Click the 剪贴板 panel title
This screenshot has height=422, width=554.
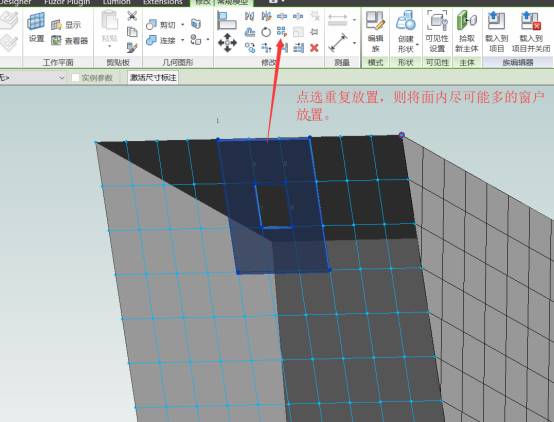coord(118,63)
